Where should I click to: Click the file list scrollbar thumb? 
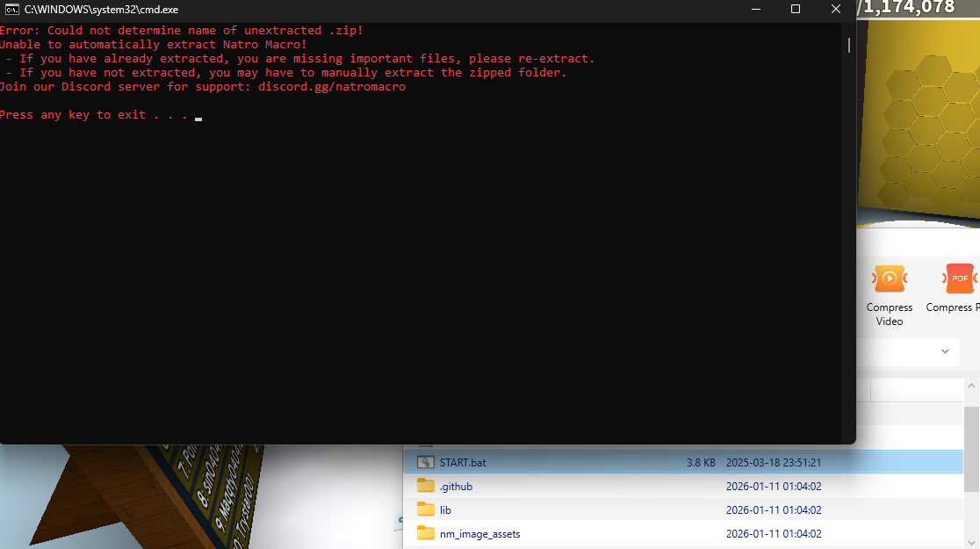(x=971, y=449)
